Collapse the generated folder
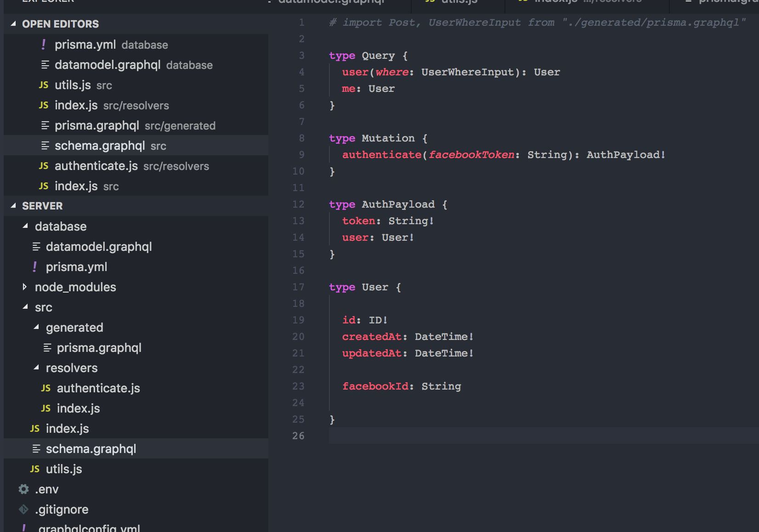The width and height of the screenshot is (759, 532). 36,327
